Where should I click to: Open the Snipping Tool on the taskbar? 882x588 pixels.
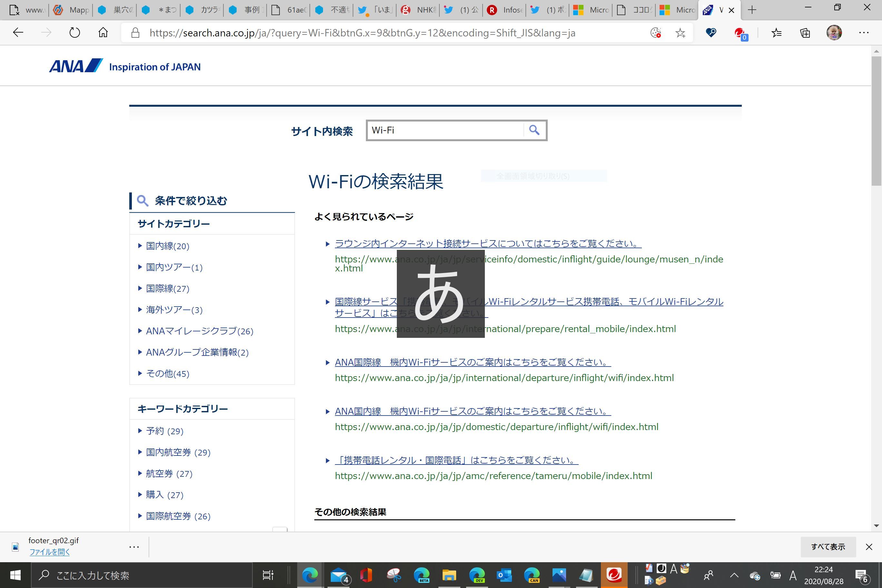tap(394, 575)
